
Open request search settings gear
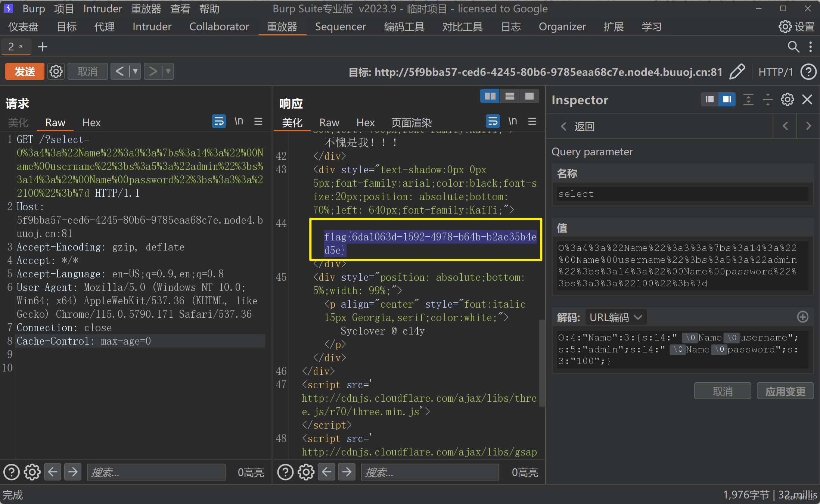[x=32, y=472]
